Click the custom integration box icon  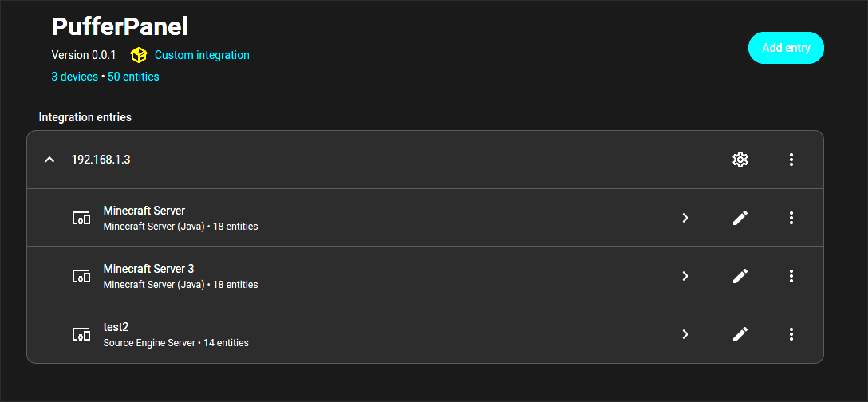139,55
